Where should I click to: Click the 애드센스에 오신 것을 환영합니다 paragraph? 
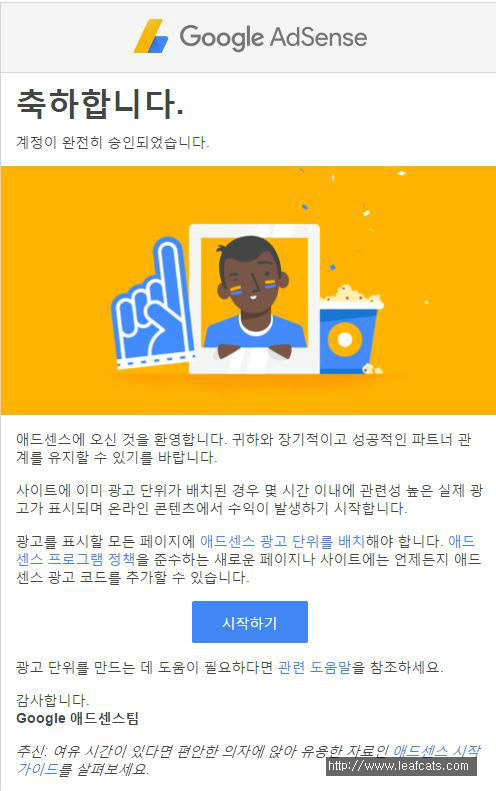click(243, 448)
